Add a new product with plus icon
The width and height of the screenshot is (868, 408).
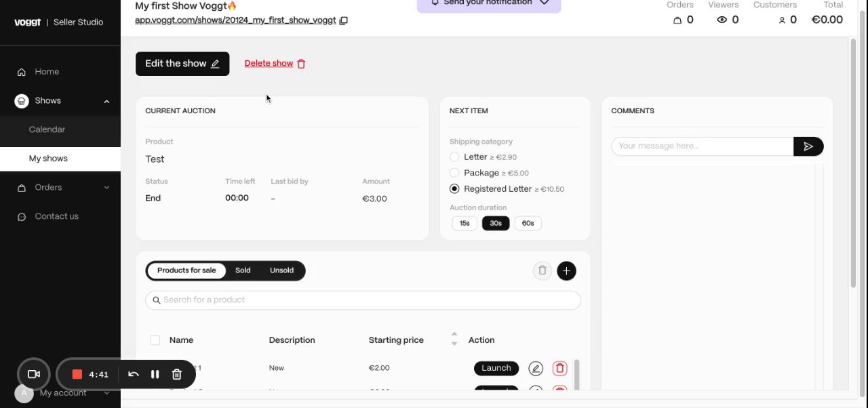click(566, 271)
